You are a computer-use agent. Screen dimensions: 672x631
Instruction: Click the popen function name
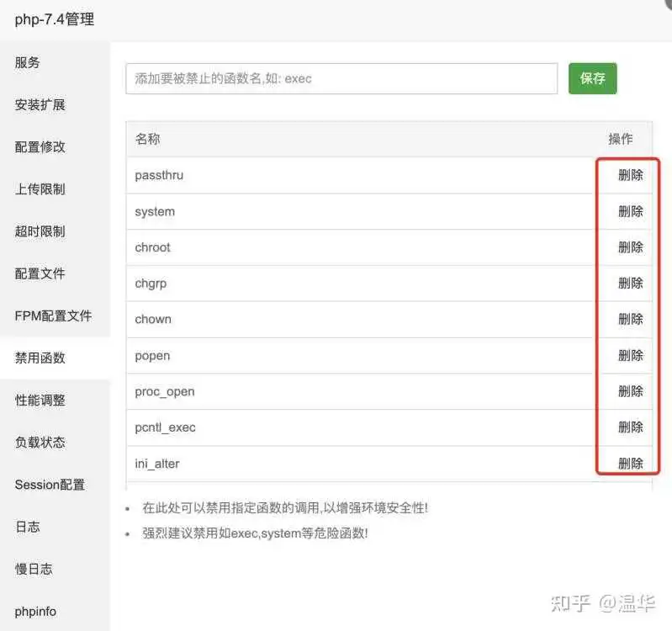[152, 356]
